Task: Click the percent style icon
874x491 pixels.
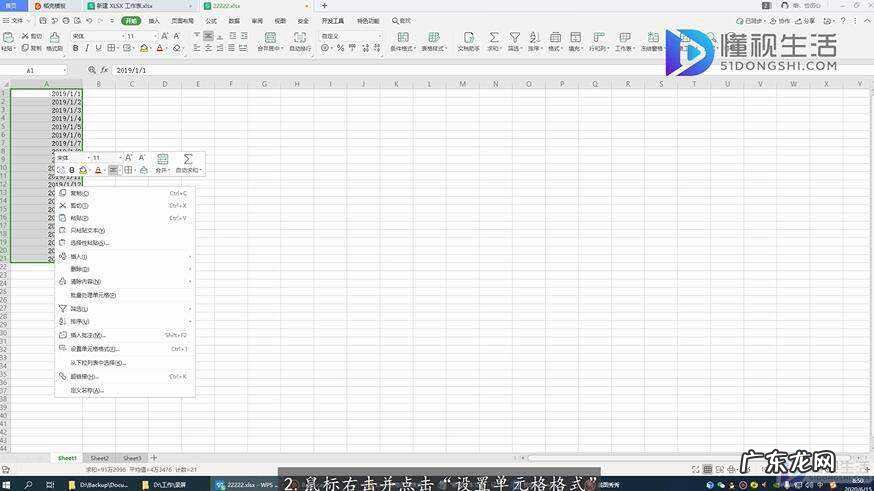Action: point(340,48)
